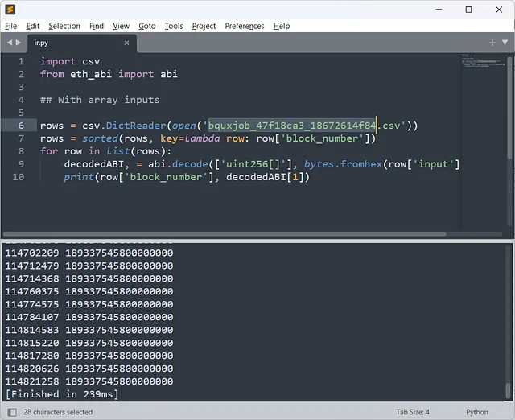The width and height of the screenshot is (515, 420).
Task: Change the Python syntax selector
Action: tap(477, 412)
